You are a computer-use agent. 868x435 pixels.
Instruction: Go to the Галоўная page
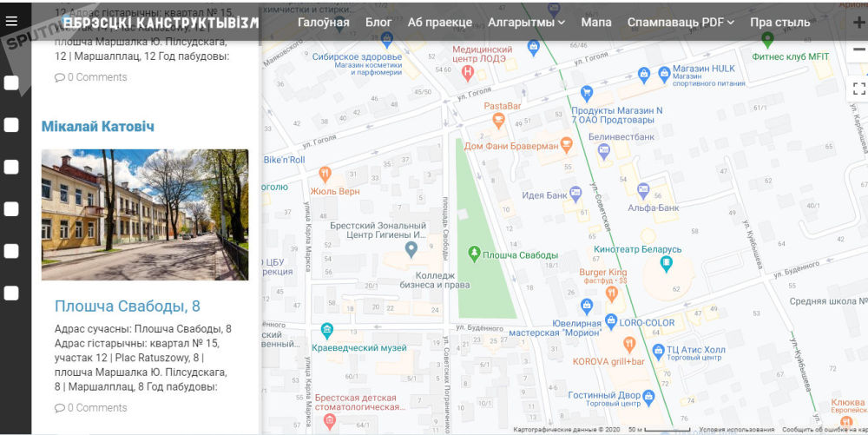coord(323,22)
